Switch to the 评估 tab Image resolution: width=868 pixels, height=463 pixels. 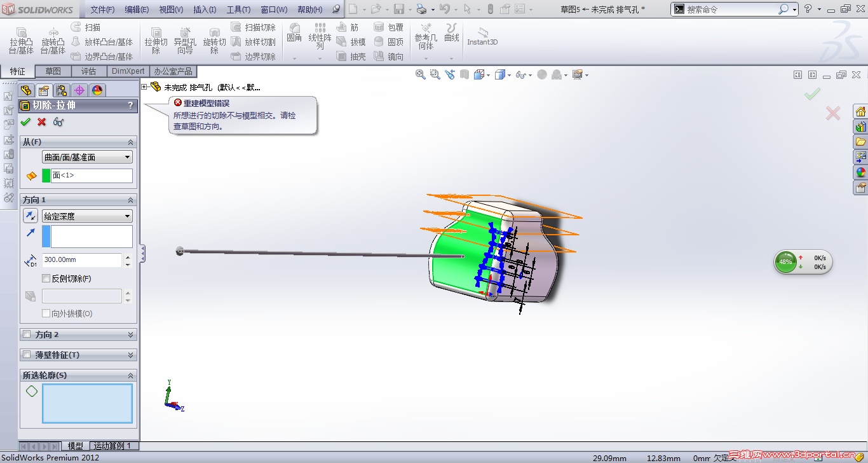(89, 71)
